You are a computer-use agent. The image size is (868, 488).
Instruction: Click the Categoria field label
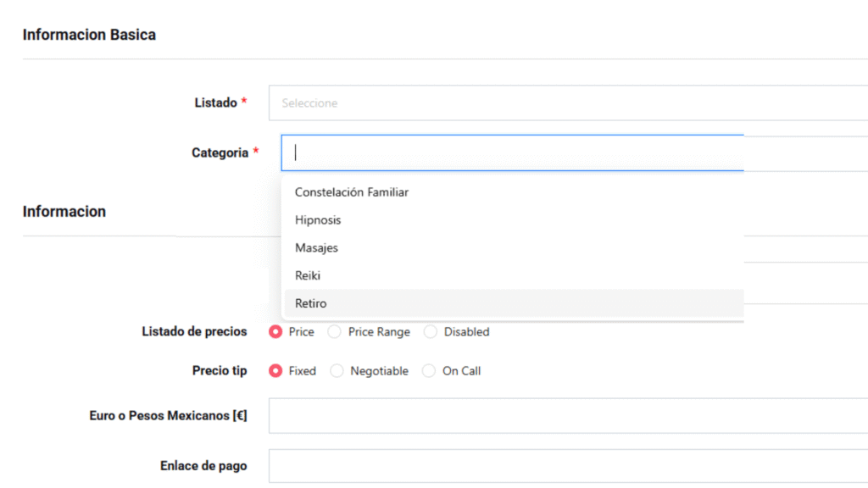(220, 153)
